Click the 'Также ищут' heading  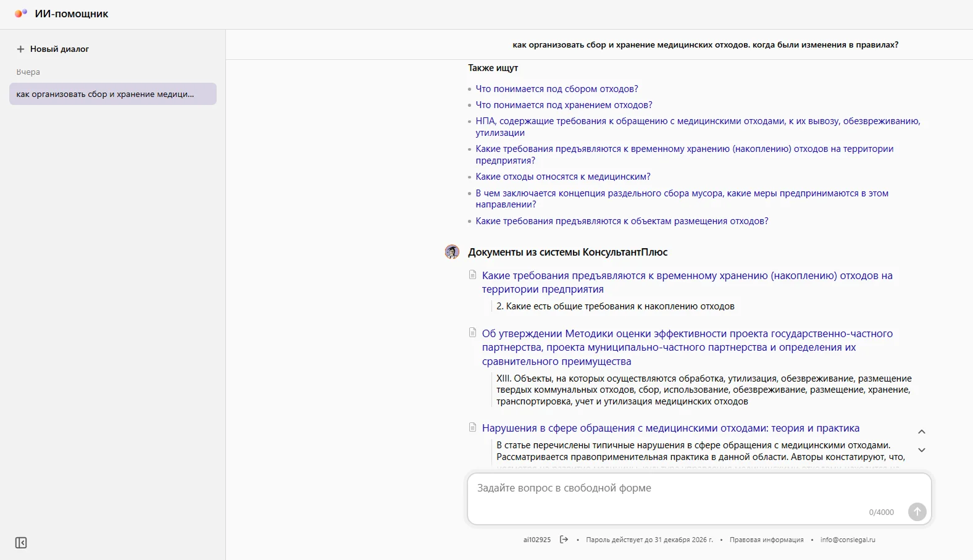pos(493,68)
